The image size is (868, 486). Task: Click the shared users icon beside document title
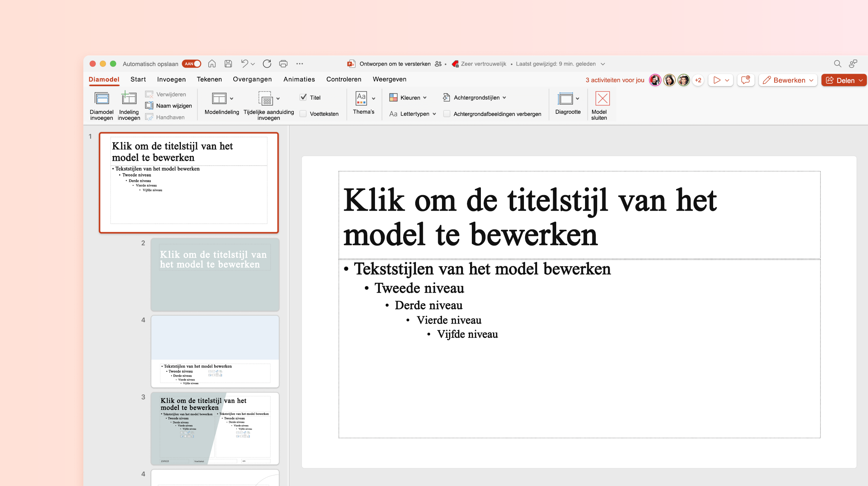[438, 64]
